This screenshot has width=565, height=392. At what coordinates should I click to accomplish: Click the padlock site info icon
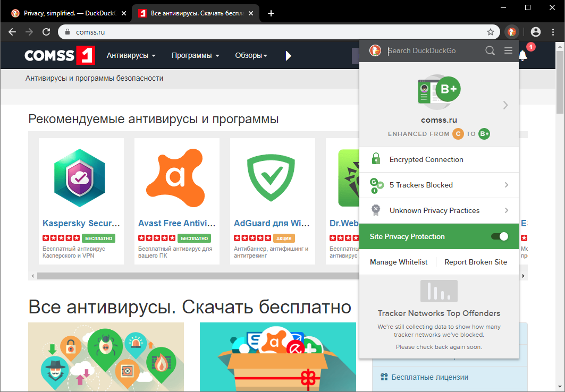click(68, 32)
